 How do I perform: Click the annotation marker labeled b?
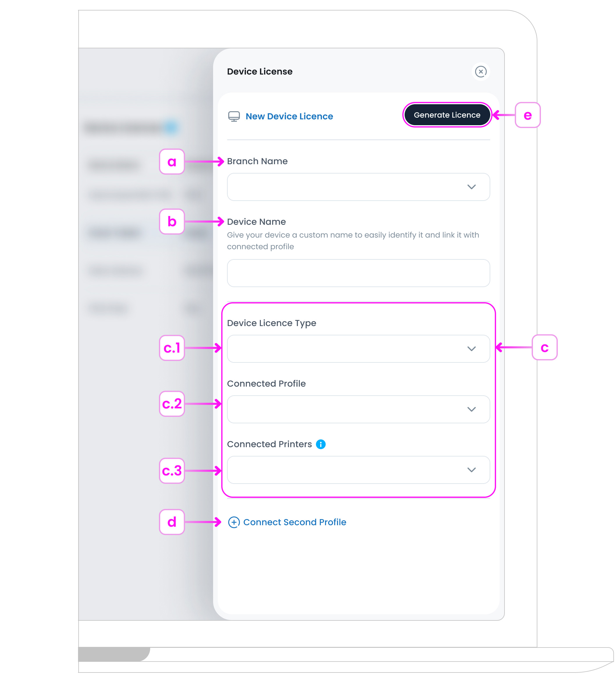pyautogui.click(x=172, y=222)
